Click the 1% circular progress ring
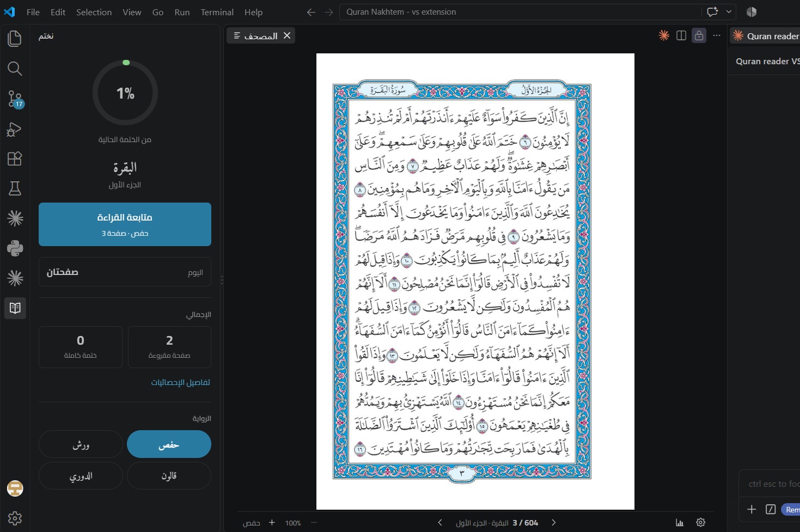This screenshot has width=800, height=532. [x=125, y=93]
